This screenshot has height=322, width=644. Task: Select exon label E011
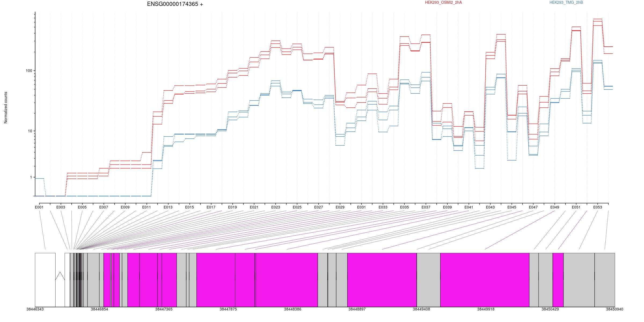(x=147, y=207)
